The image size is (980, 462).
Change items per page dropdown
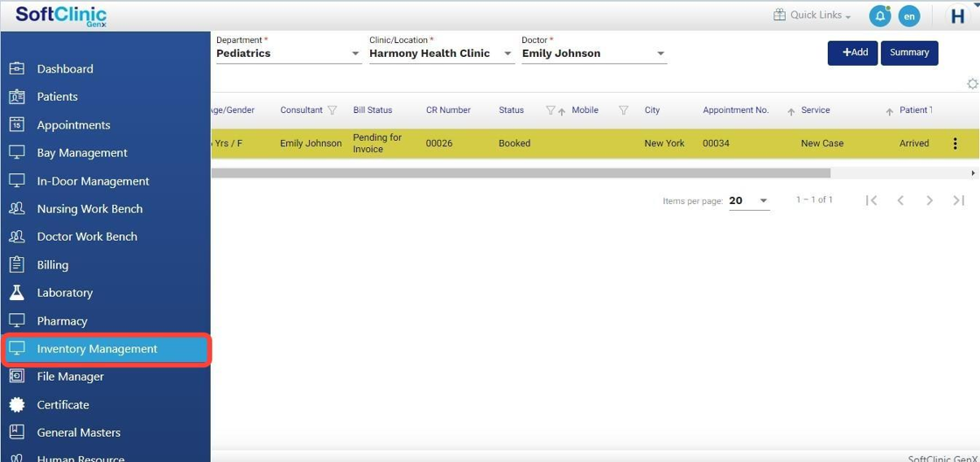coord(749,200)
